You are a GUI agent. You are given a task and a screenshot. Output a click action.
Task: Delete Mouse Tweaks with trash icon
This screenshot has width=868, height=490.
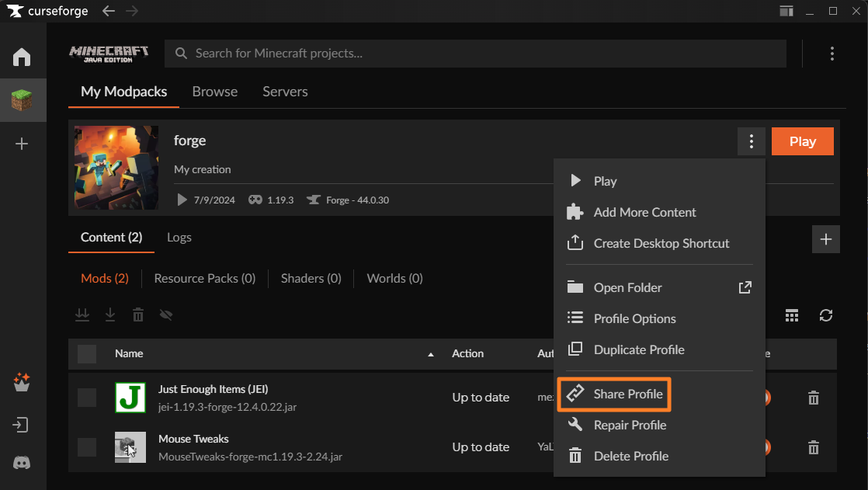point(813,447)
